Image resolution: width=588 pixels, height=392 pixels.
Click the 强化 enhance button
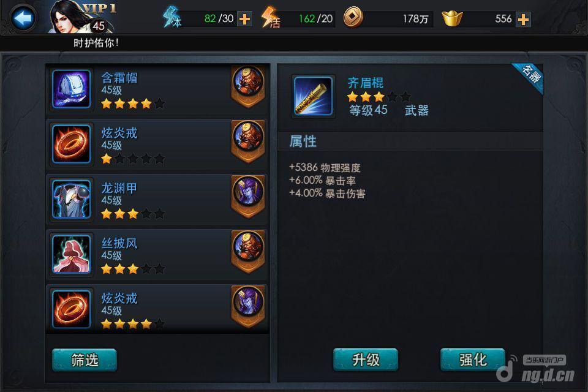(x=473, y=360)
